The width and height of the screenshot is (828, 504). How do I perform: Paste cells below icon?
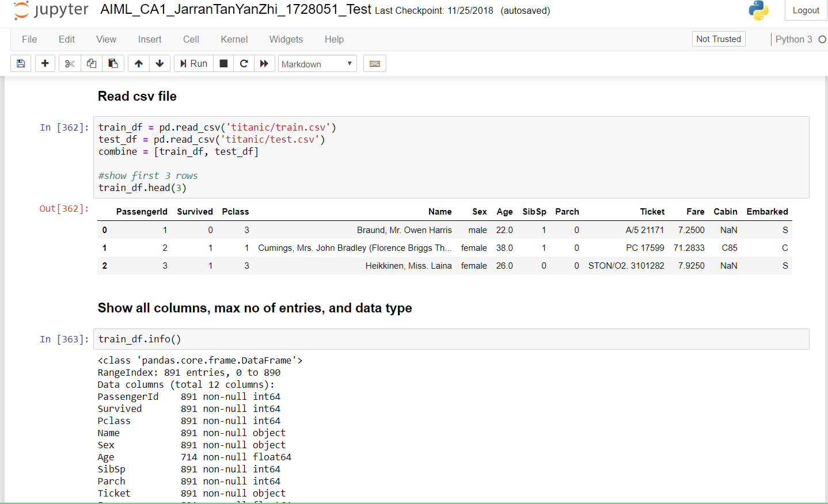113,63
